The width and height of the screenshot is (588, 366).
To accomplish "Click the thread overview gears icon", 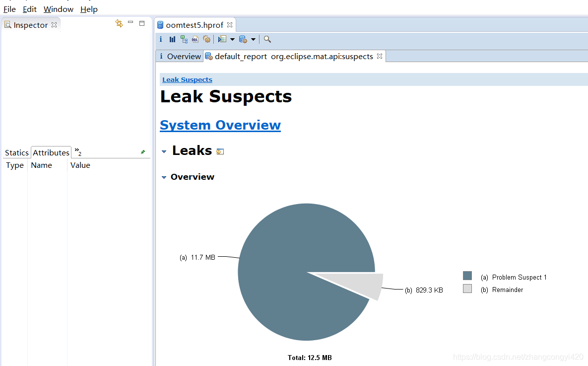I will click(x=206, y=39).
